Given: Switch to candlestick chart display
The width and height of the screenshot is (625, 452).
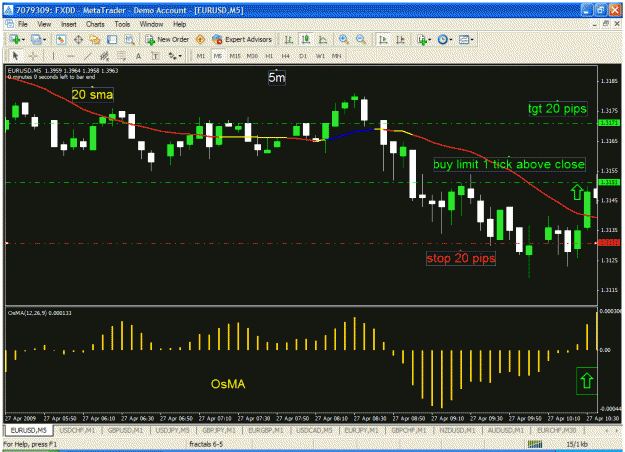Looking at the screenshot, I should [306, 39].
